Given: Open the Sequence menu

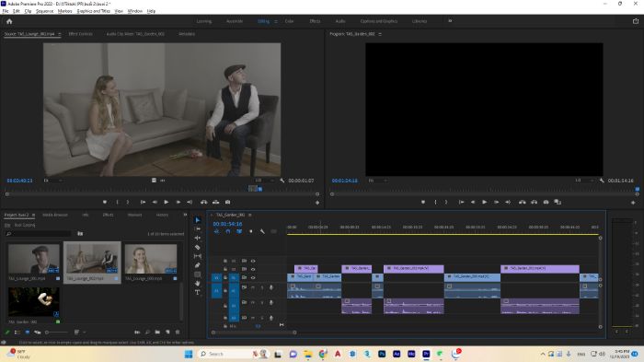Looking at the screenshot, I should click(44, 11).
